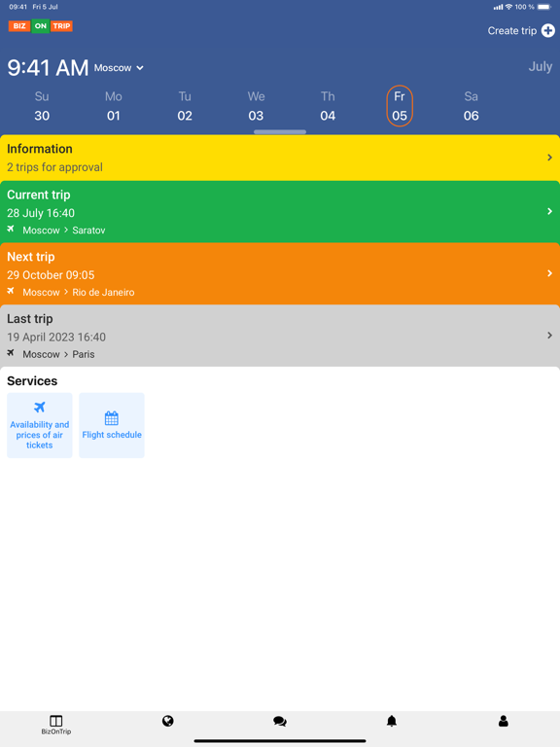The height and width of the screenshot is (747, 560).
Task: Click the '28 July 16:40' date
Action: [41, 213]
